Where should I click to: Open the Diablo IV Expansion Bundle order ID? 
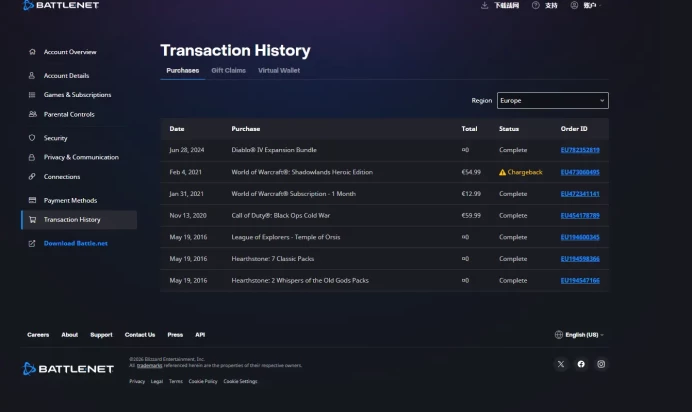click(x=580, y=150)
